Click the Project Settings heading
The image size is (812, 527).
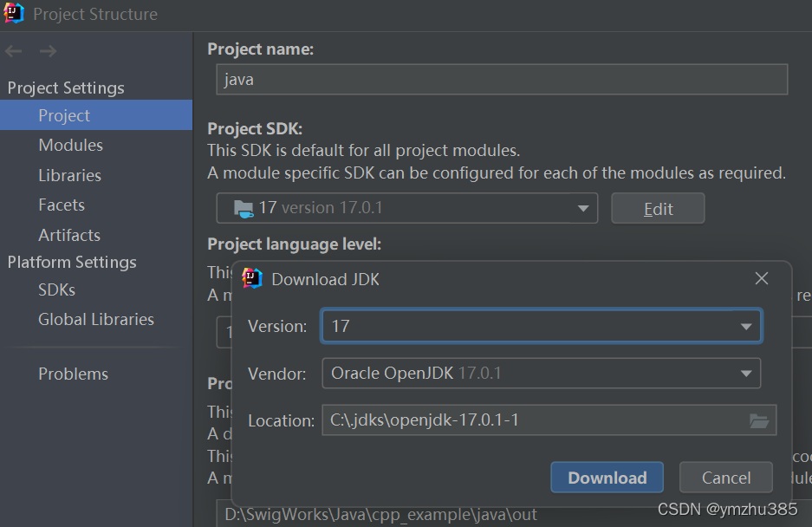66,88
